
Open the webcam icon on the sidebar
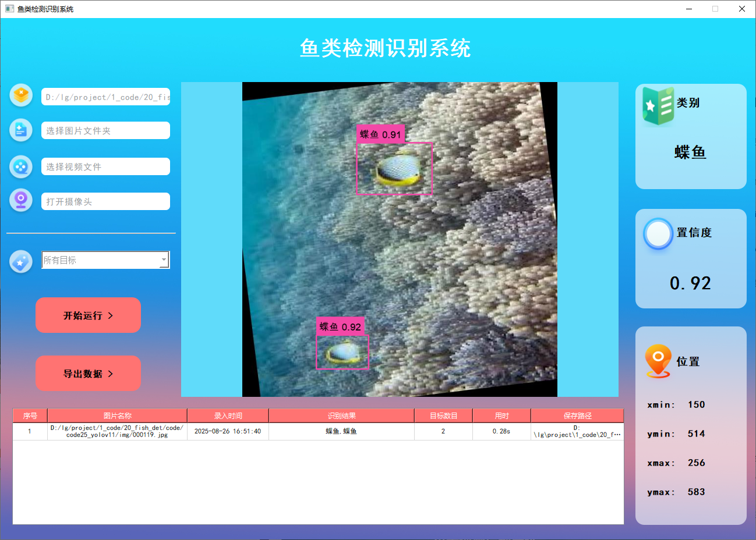coord(21,200)
